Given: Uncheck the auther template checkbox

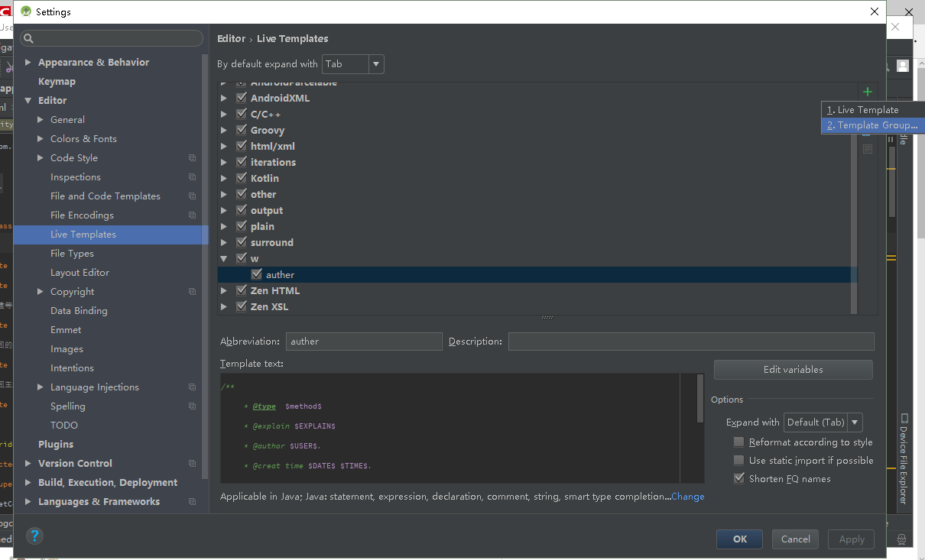Looking at the screenshot, I should pyautogui.click(x=257, y=275).
